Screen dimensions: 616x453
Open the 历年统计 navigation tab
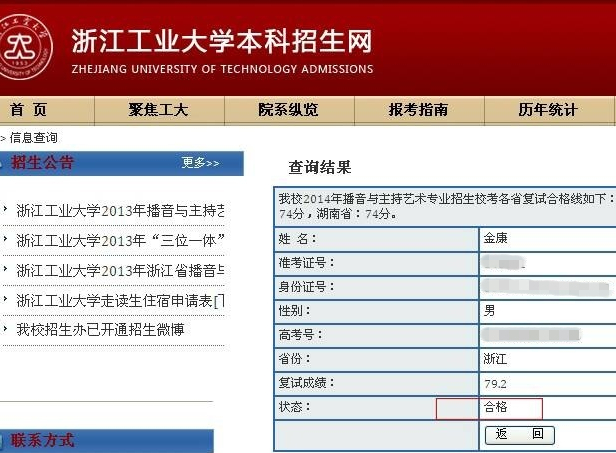click(548, 110)
